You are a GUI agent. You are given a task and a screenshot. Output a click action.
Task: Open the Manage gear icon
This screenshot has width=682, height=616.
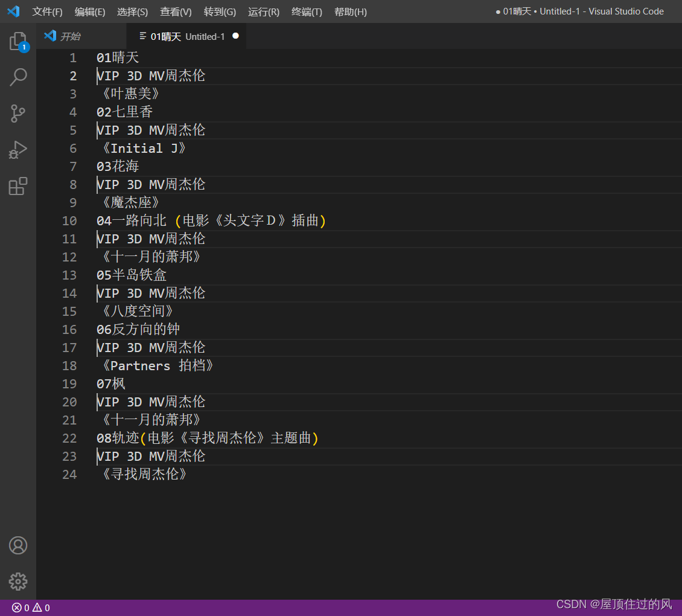click(x=18, y=582)
